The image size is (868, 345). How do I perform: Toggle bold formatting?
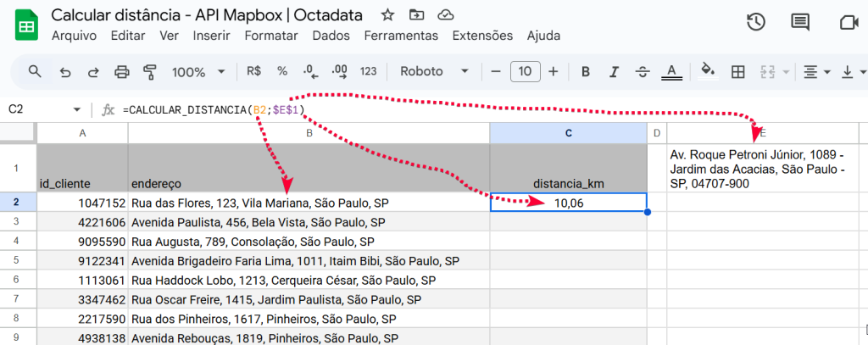586,71
